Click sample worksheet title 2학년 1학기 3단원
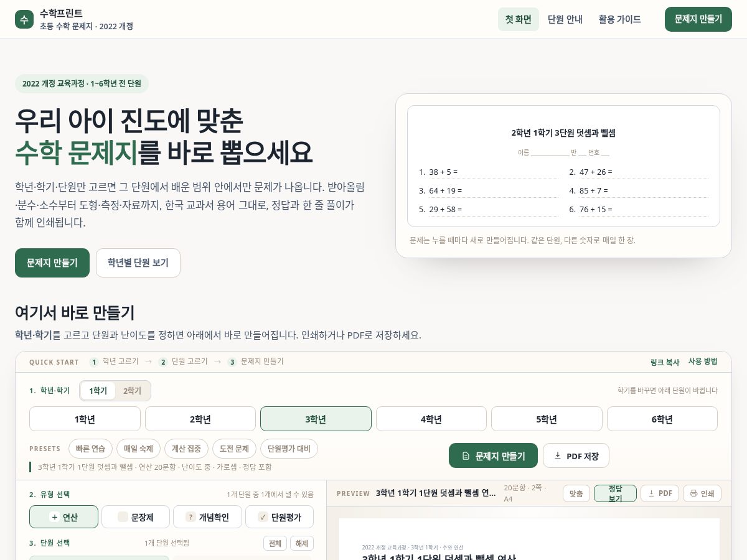Screen dimensions: 747x560 click(x=563, y=133)
